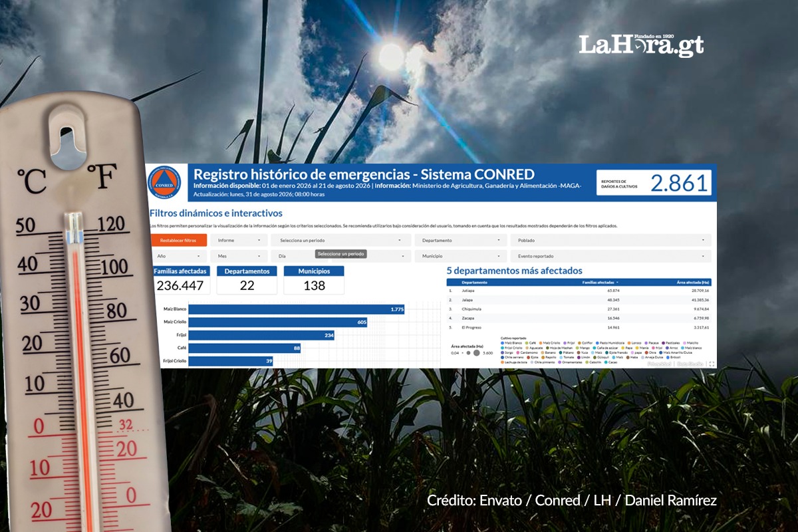Click the Frijol Criollo legend marker

(x=502, y=348)
